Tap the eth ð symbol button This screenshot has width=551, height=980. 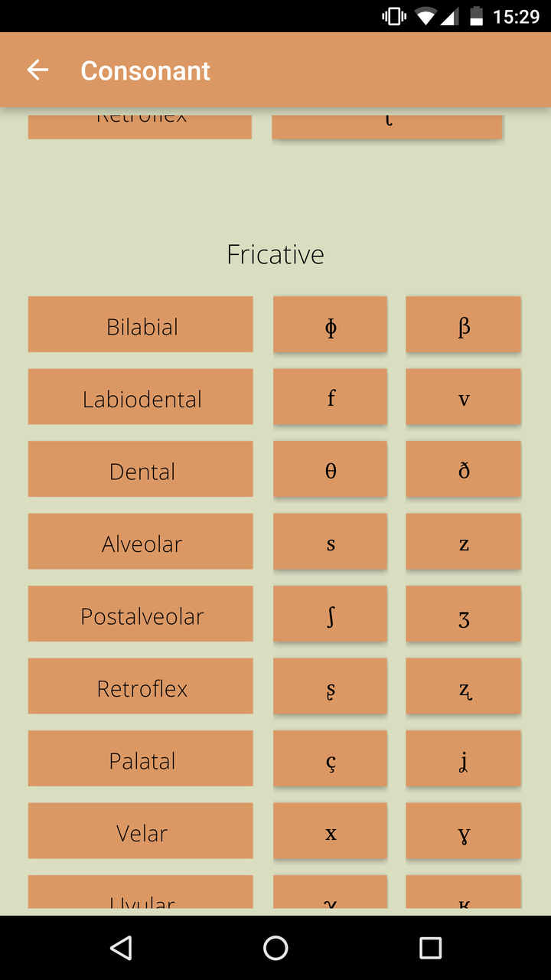click(463, 469)
